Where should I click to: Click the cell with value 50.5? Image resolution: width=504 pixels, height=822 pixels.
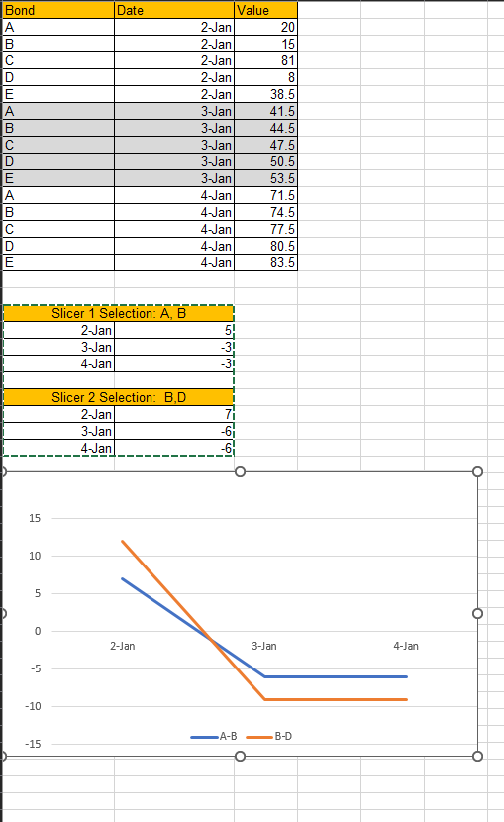(265, 161)
